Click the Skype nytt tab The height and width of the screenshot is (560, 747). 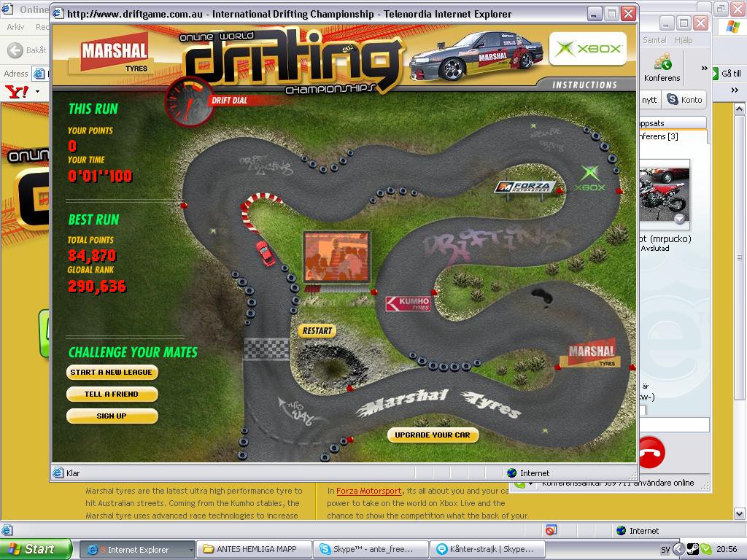click(x=649, y=99)
